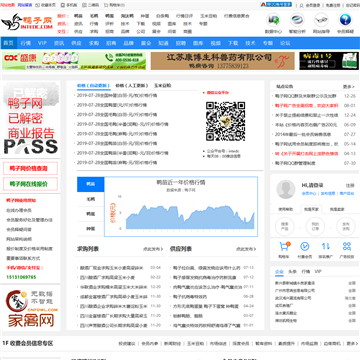Open first price article dated 2019-07-28
Image resolution: width=360 pixels, height=360 pixels.
(x=117, y=95)
